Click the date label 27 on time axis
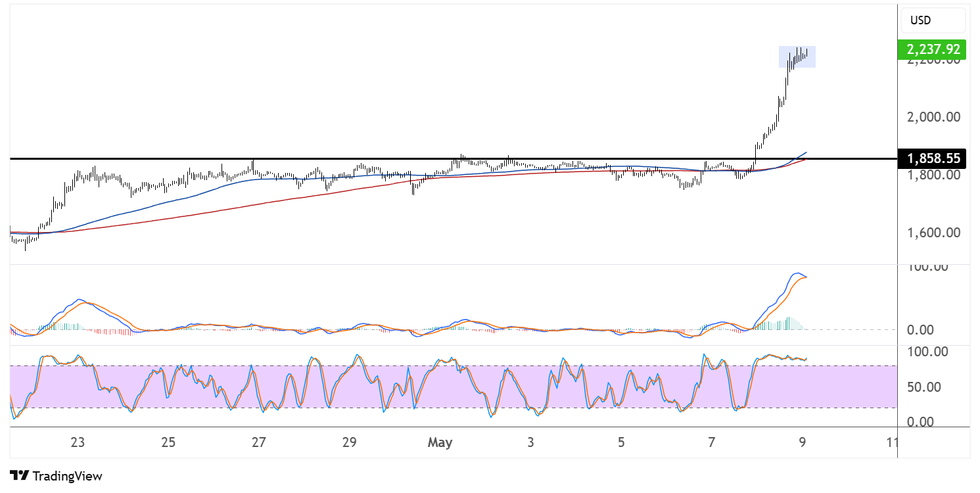 (x=259, y=442)
